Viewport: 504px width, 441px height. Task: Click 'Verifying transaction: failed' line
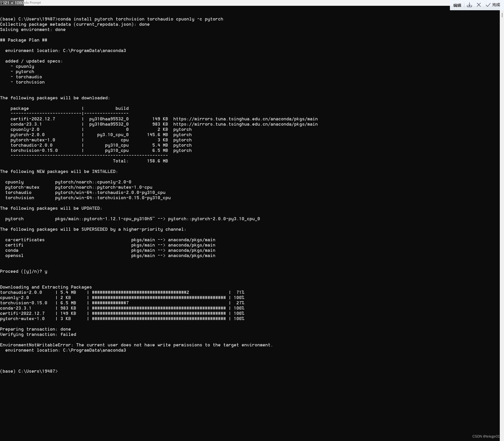pos(38,334)
